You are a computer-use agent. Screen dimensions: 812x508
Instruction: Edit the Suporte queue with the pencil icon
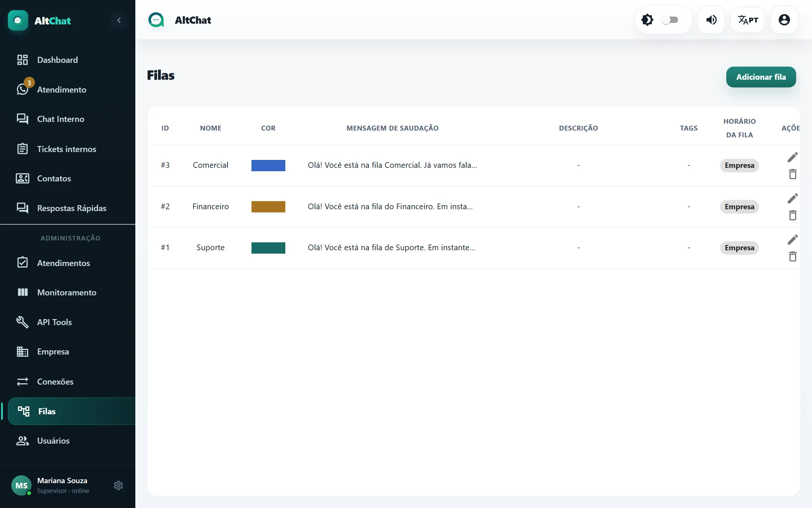pos(792,240)
